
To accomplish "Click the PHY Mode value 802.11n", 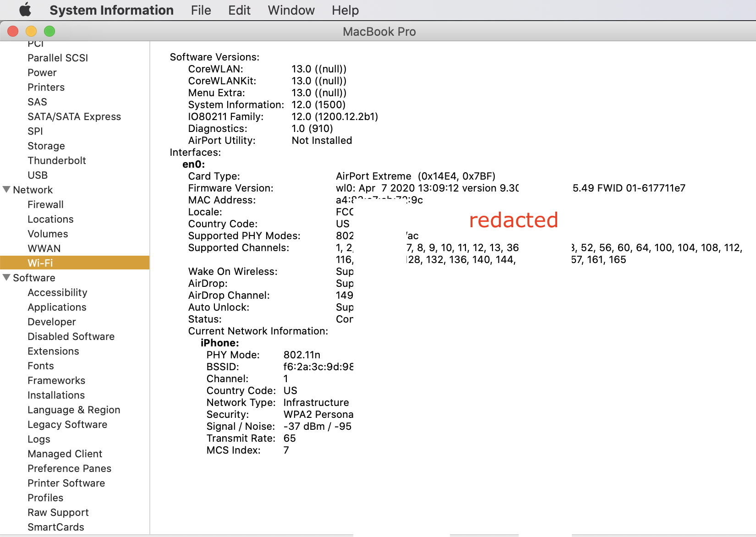I will 302,355.
